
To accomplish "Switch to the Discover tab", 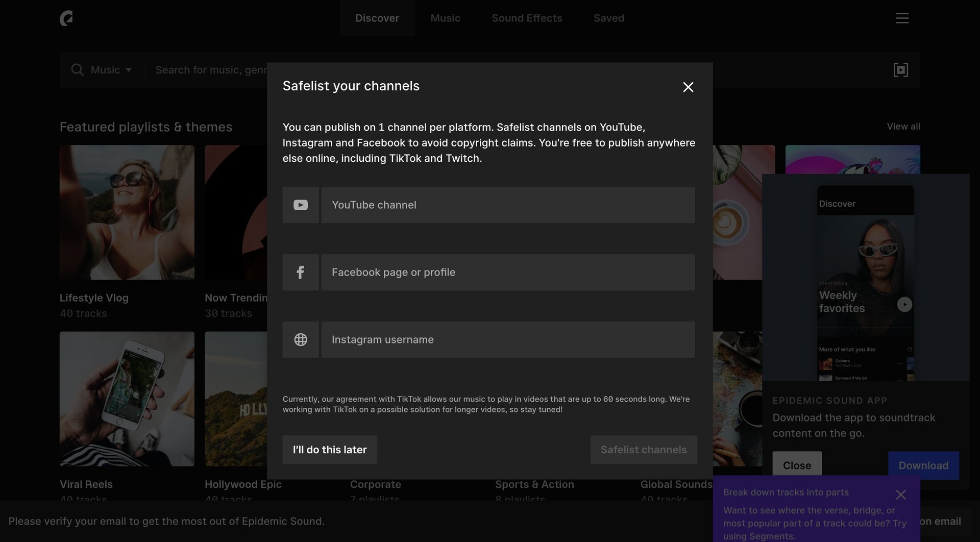I will click(x=377, y=18).
